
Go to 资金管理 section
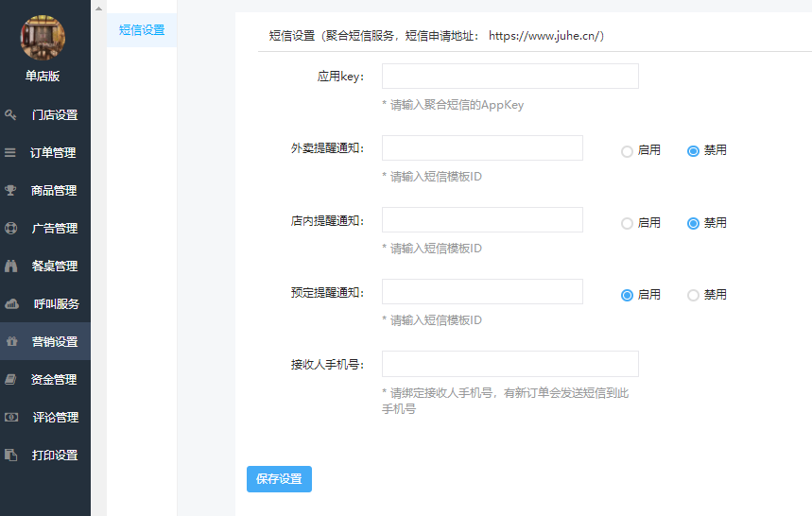point(45,379)
